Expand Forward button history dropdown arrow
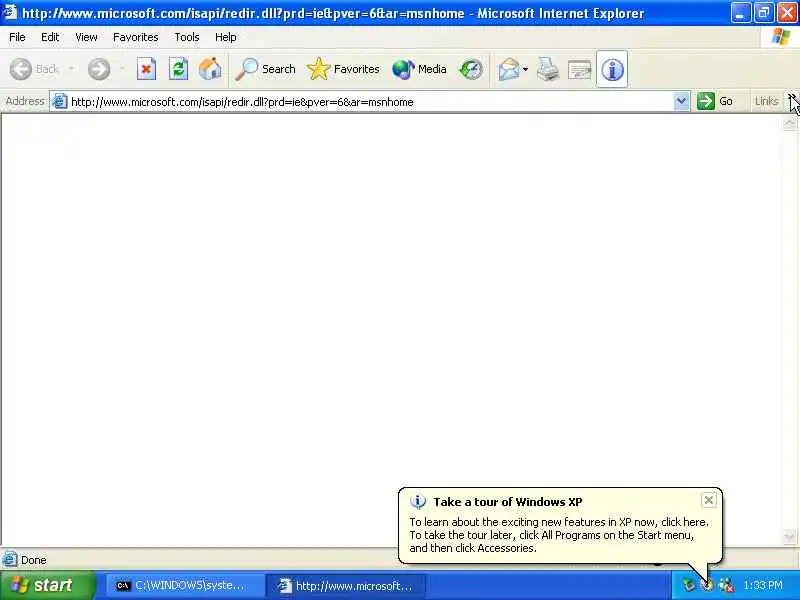Screen dimensions: 800x600 click(x=122, y=69)
